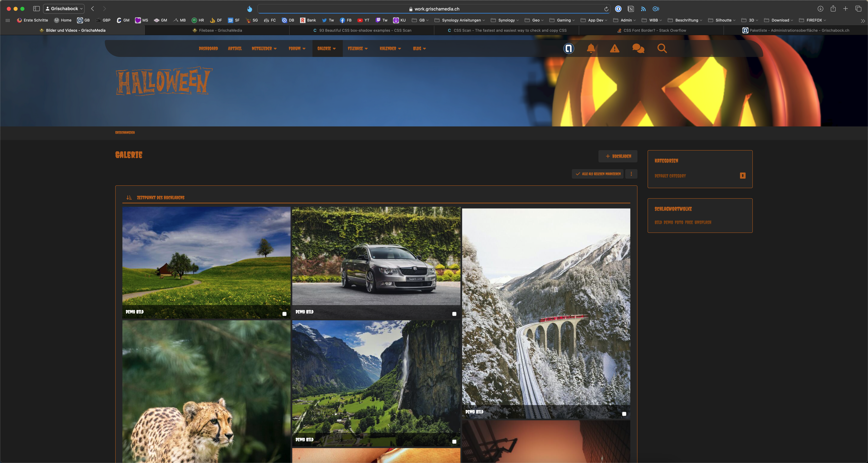Click the site search magnifier icon
The height and width of the screenshot is (463, 868).
[x=662, y=48]
